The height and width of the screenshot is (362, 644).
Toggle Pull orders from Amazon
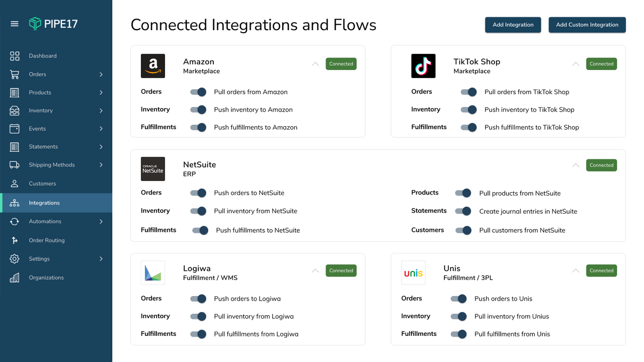click(x=198, y=92)
